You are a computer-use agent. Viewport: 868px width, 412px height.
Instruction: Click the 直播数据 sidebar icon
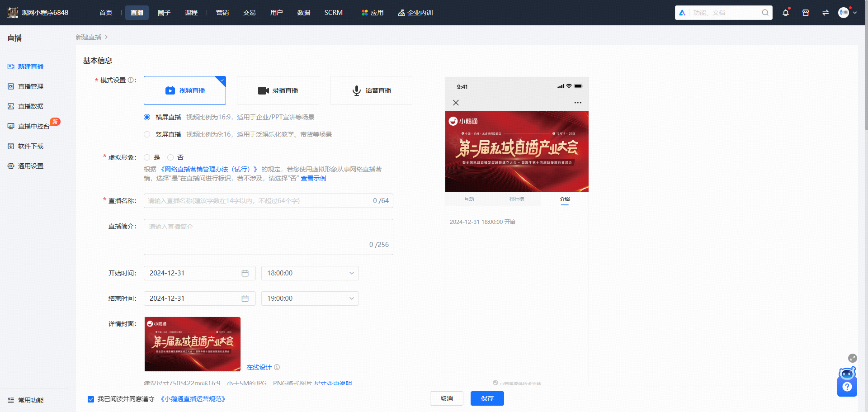point(11,106)
